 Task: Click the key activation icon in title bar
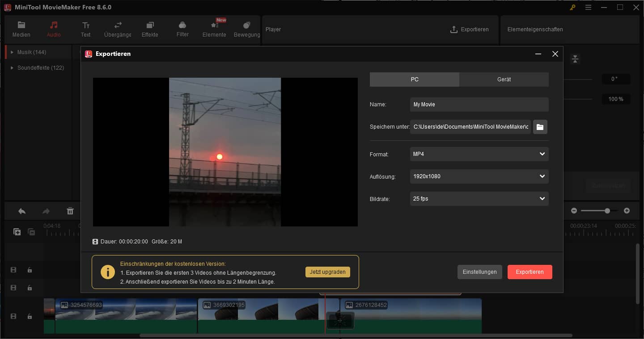[x=572, y=7]
